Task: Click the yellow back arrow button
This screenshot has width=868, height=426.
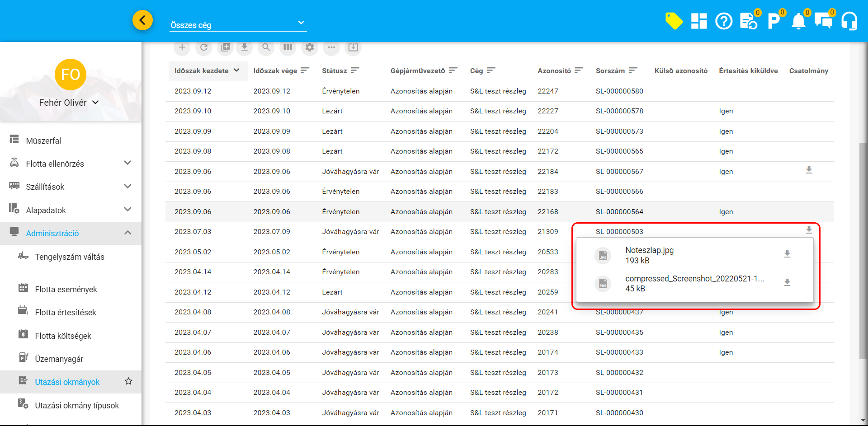Action: [142, 20]
